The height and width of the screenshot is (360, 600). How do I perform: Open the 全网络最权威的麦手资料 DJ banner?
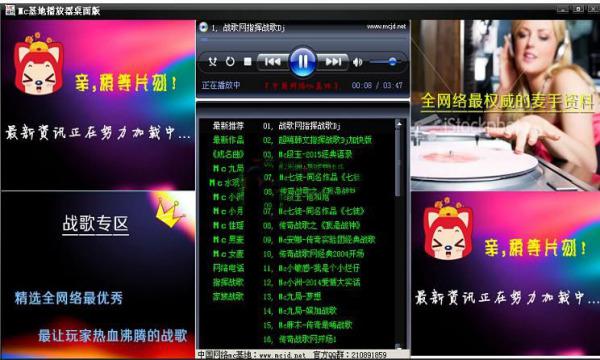pos(507,102)
